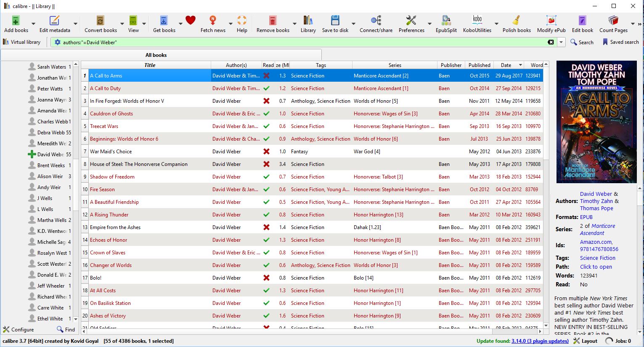Toggle read checkmark for A Call to Duty
The image size is (644, 347).
[266, 88]
